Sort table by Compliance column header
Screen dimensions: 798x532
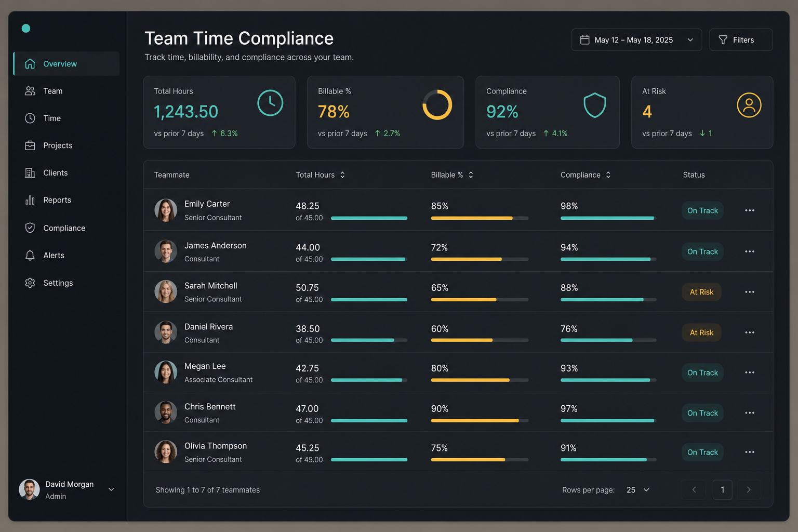point(586,175)
